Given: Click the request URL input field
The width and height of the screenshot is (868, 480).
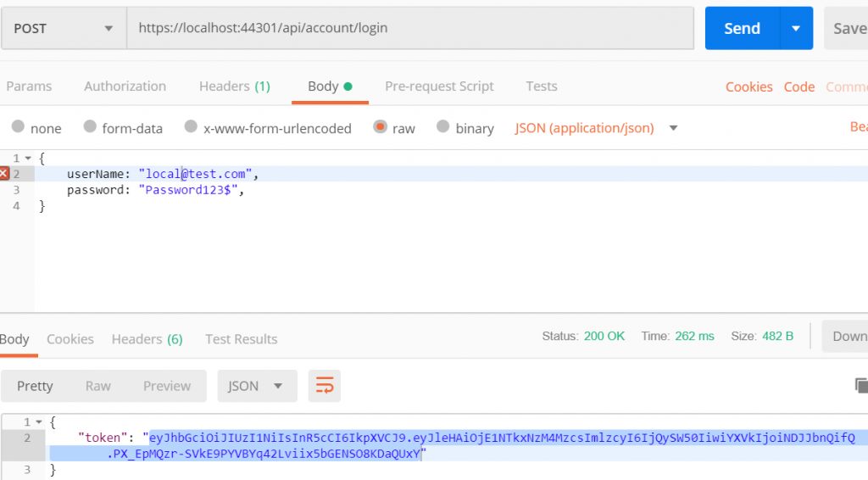Looking at the screenshot, I should click(407, 28).
